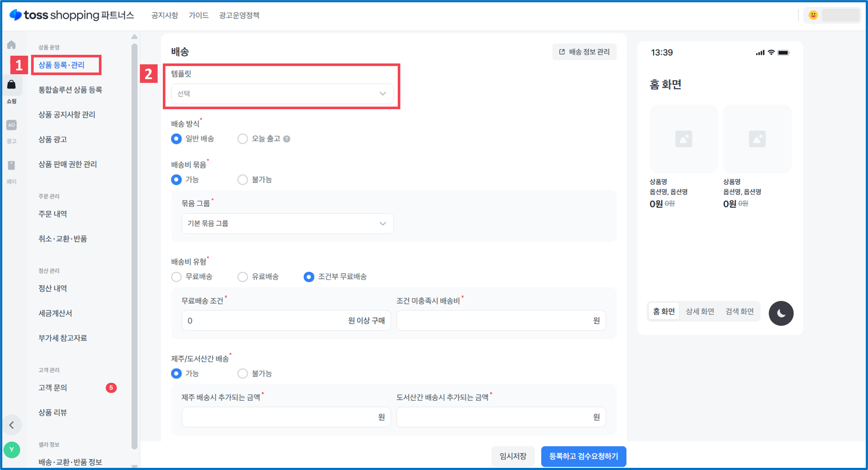Expand the 기본 묶음 그룹 dropdown

tap(287, 224)
